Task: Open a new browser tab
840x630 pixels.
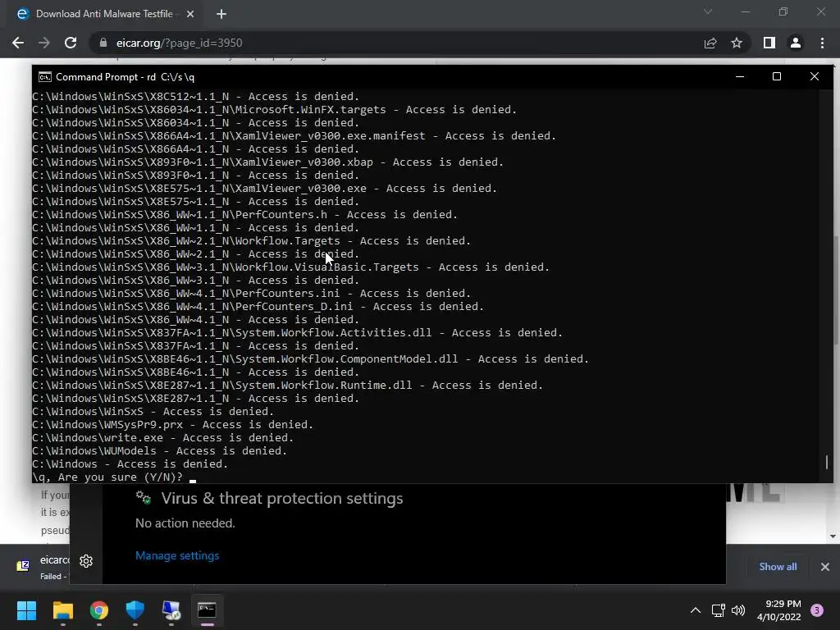Action: [221, 14]
